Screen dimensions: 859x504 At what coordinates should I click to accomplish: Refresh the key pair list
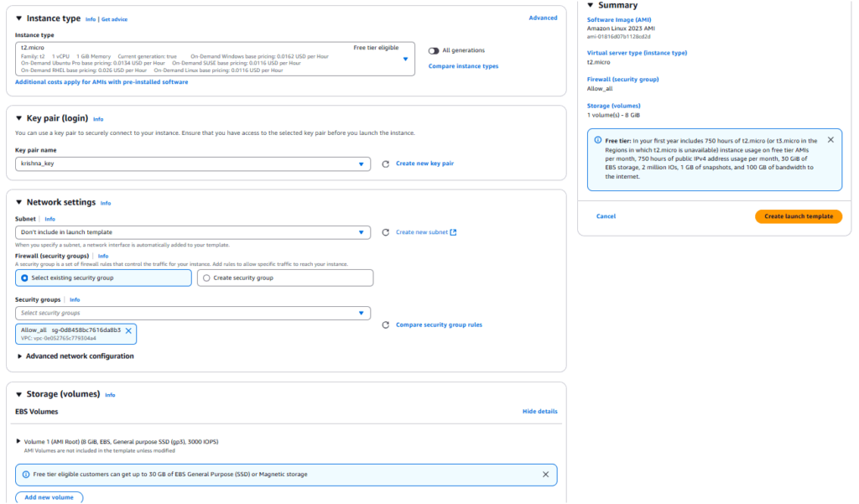[386, 164]
